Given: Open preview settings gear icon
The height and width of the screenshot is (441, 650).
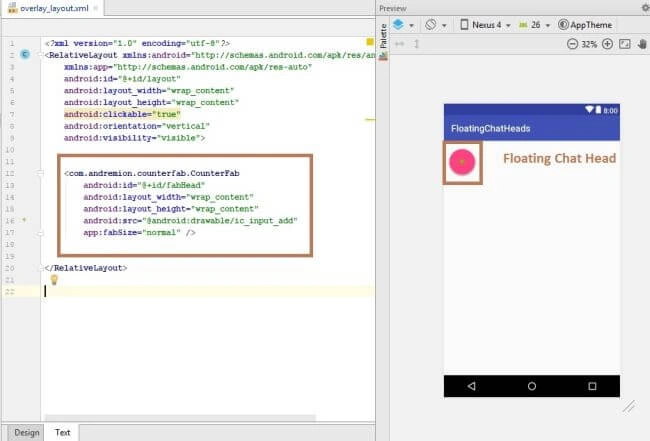Looking at the screenshot, I should pos(645,7).
